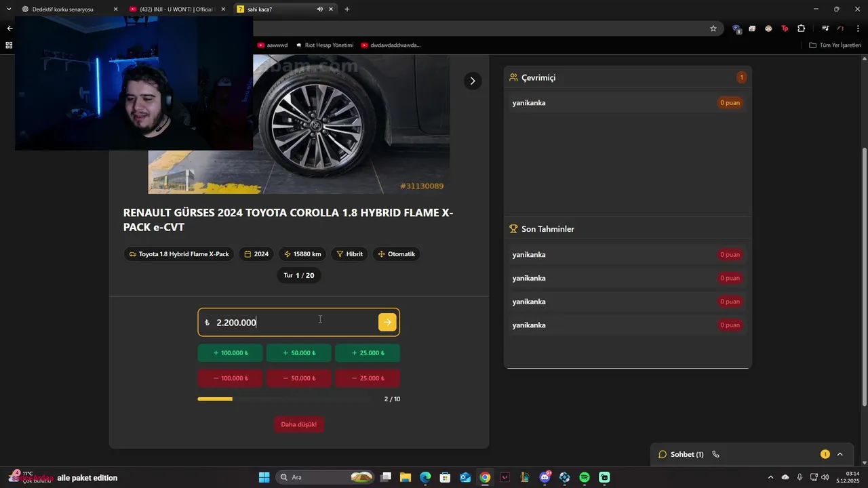
Task: Open the tab search dropdown arrow
Action: pyautogui.click(x=9, y=9)
